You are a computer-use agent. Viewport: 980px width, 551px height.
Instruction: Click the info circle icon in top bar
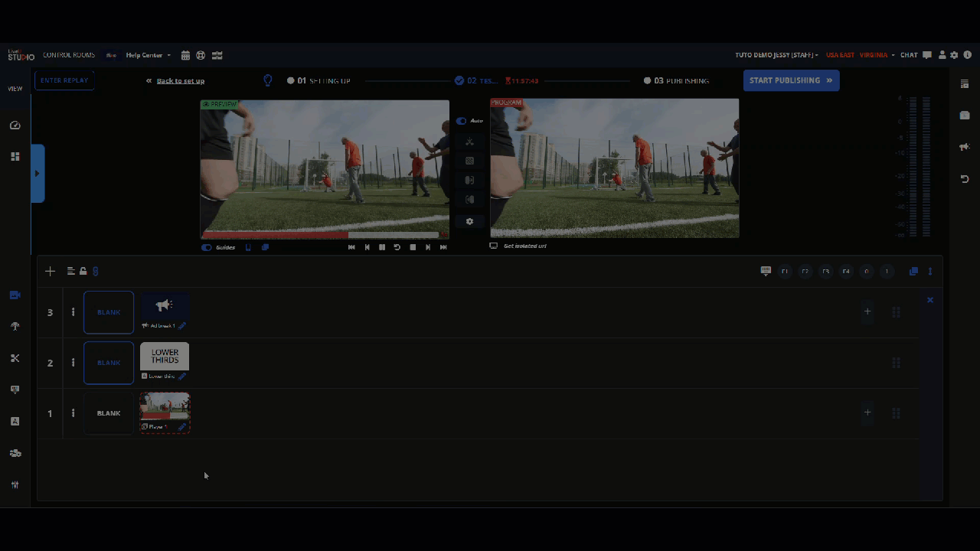pos(968,55)
